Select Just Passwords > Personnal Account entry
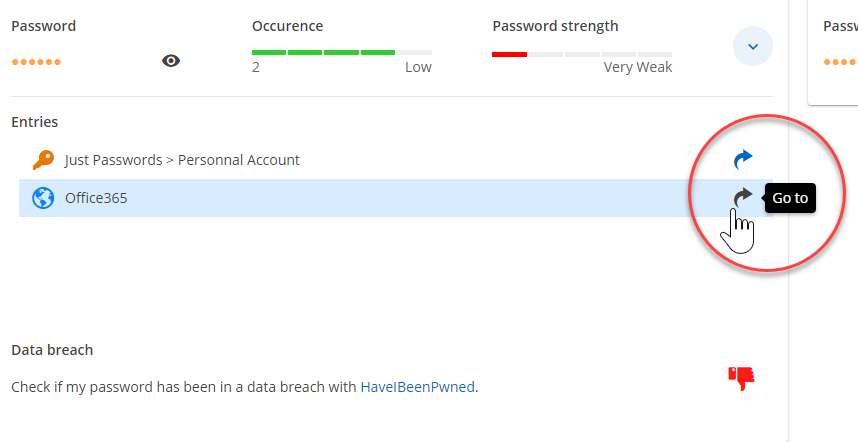Image resolution: width=858 pixels, height=442 pixels. (x=182, y=160)
